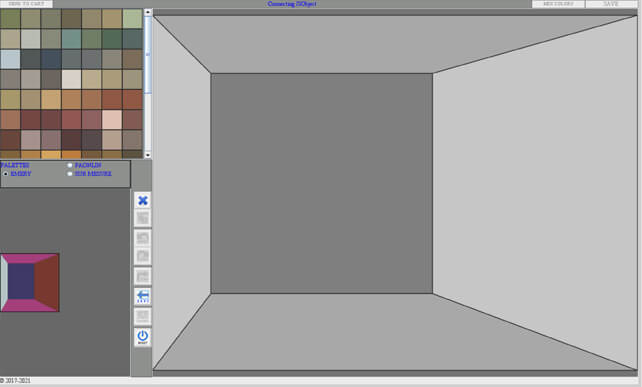Select the Sur Mesure palette option
642x387 pixels.
[x=70, y=174]
